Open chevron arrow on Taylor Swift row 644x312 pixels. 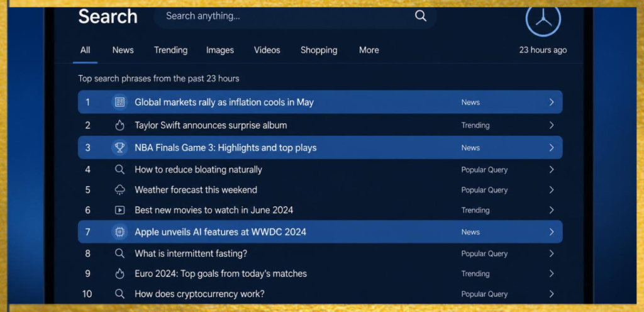552,125
